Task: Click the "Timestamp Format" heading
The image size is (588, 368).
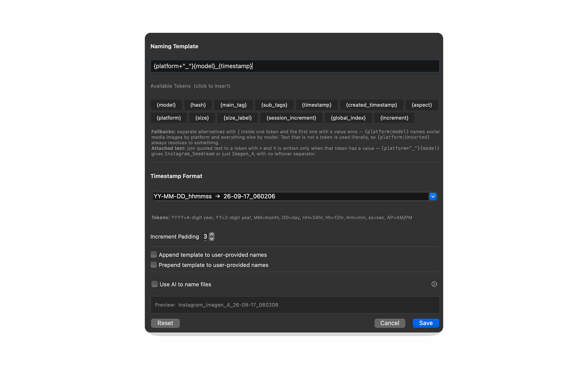Action: (176, 176)
